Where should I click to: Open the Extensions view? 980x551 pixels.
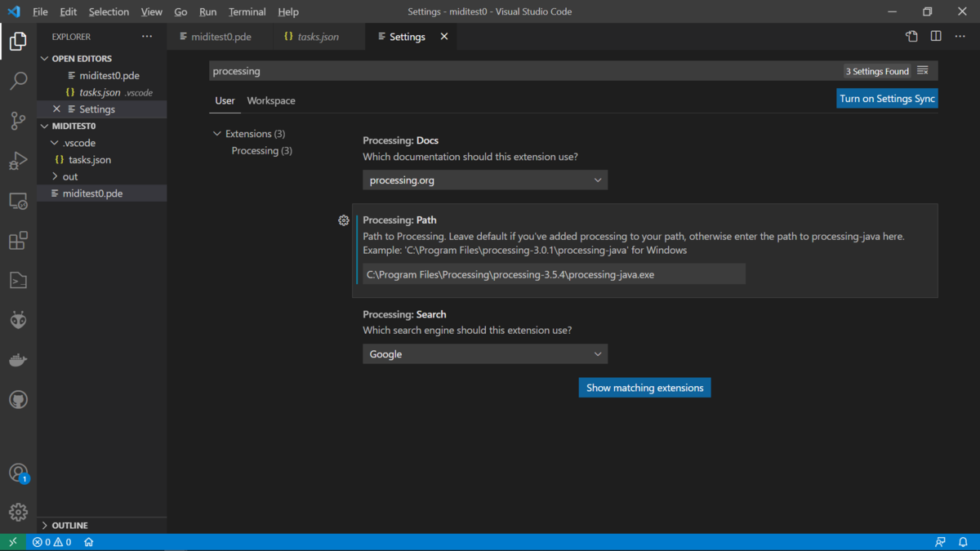[x=18, y=241]
